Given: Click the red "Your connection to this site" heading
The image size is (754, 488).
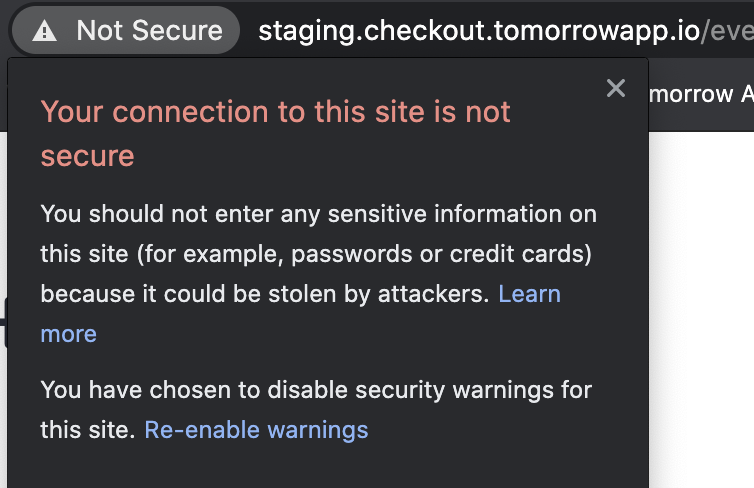Looking at the screenshot, I should (275, 112).
